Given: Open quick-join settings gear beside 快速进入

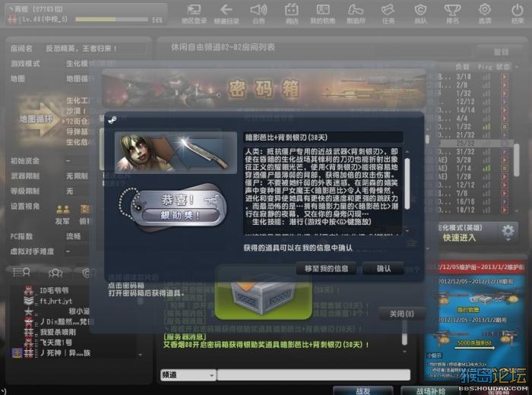Looking at the screenshot, I should click(x=508, y=232).
